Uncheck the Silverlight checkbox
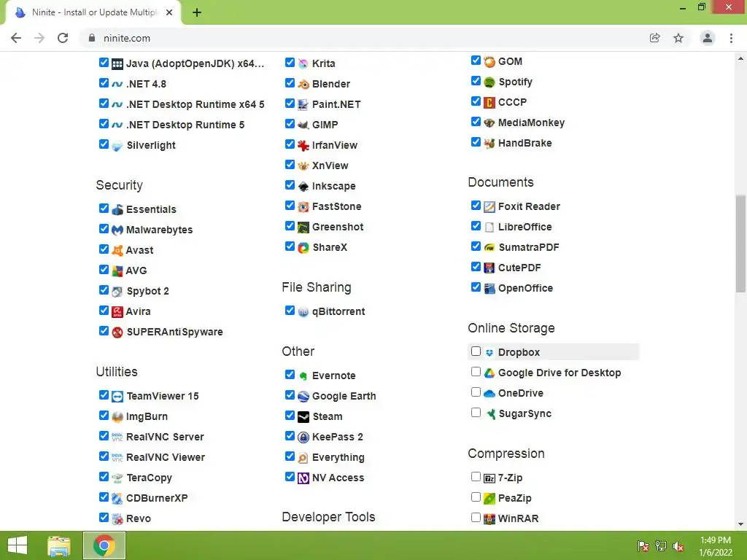The width and height of the screenshot is (747, 560). pyautogui.click(x=104, y=144)
